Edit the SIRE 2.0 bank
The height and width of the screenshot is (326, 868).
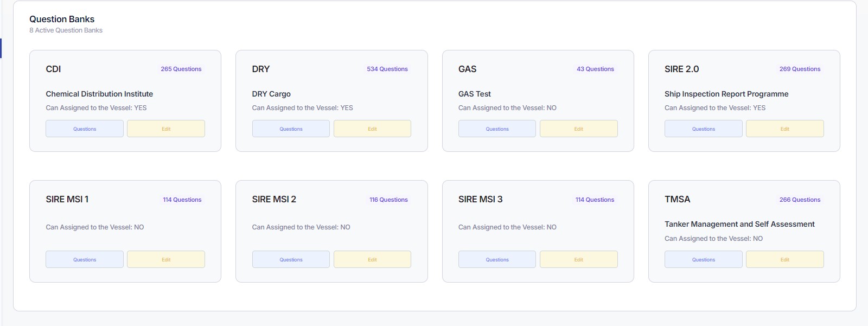click(784, 129)
